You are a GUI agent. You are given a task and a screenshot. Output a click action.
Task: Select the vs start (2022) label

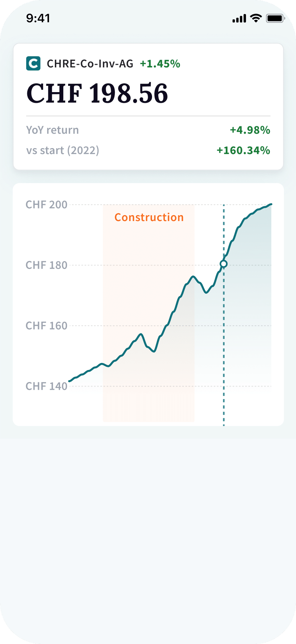(x=63, y=150)
